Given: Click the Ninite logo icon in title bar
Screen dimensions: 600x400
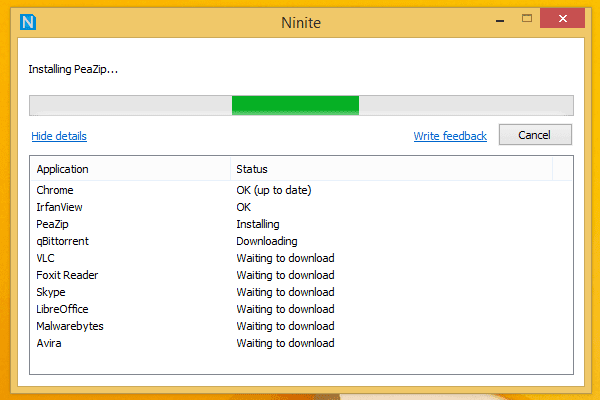Looking at the screenshot, I should (28, 22).
